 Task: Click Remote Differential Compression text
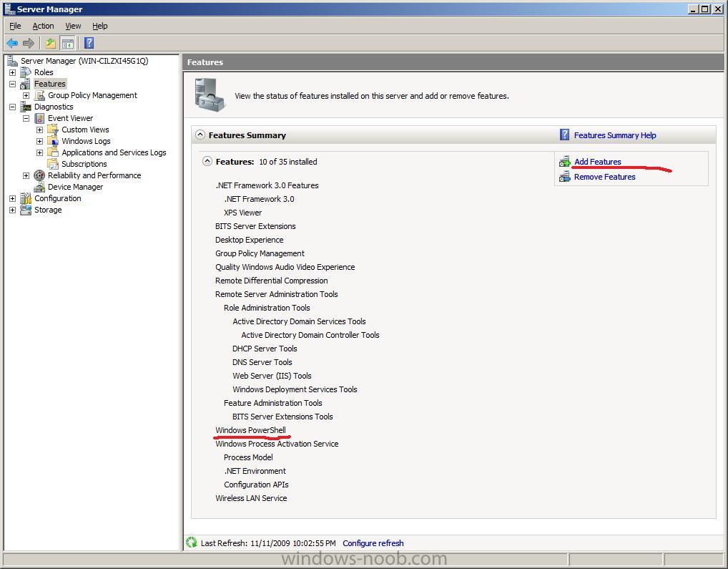272,281
